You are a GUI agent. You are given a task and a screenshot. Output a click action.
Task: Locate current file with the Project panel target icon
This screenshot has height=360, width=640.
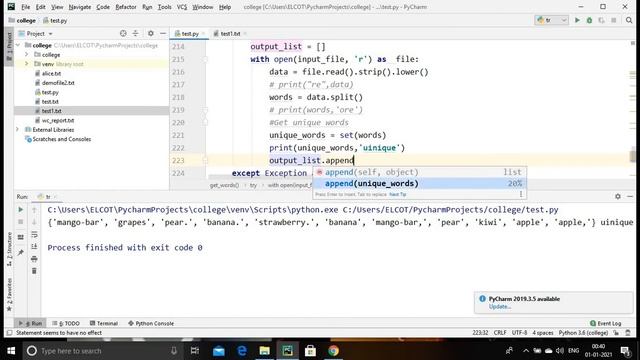(123, 33)
